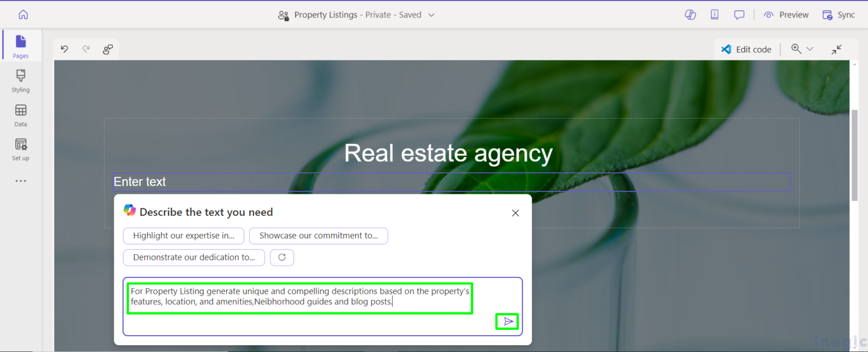Open the Pages workspace
Viewport: 868px width, 352px height.
pos(21,46)
